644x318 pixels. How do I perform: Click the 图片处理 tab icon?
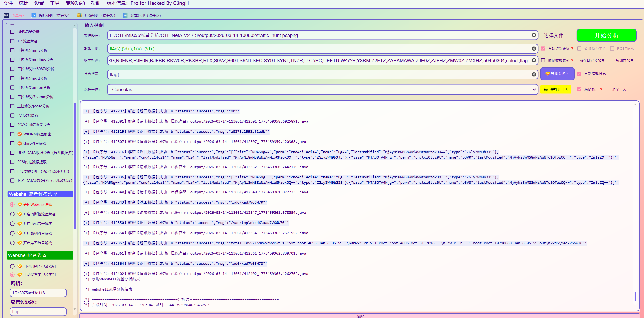pyautogui.click(x=34, y=15)
